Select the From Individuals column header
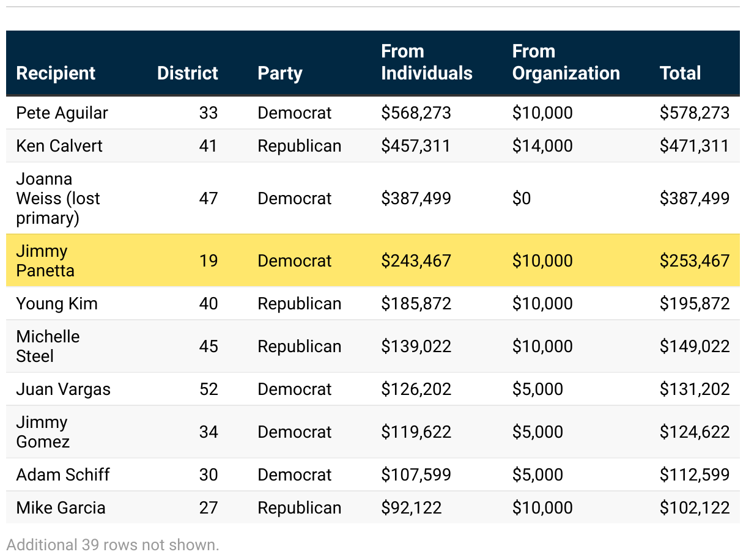746x560 pixels. point(426,62)
